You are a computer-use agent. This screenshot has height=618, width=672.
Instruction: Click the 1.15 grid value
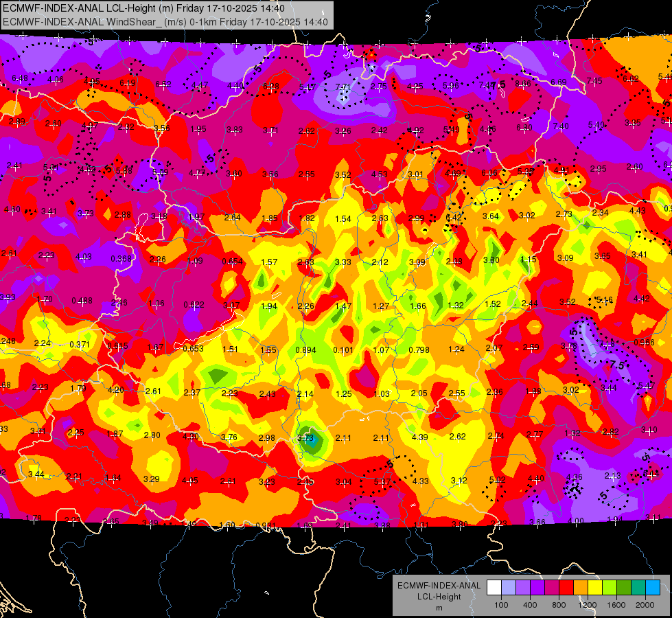[529, 260]
